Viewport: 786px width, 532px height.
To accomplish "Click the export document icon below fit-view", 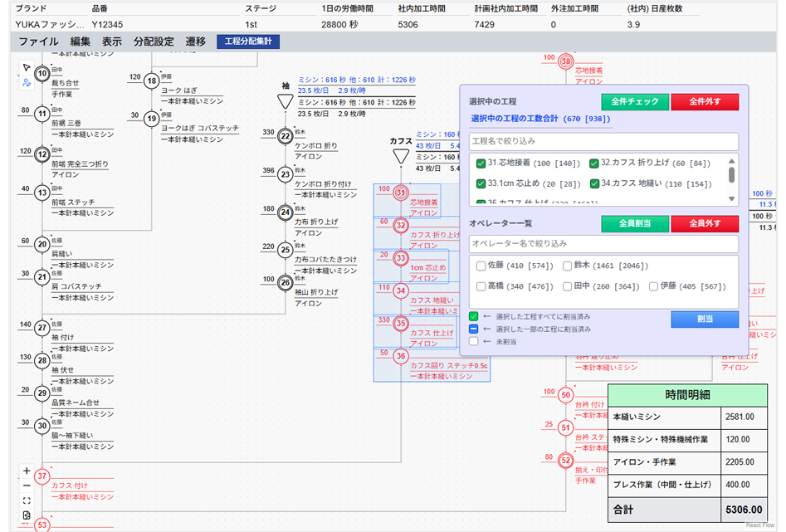I will tap(27, 515).
